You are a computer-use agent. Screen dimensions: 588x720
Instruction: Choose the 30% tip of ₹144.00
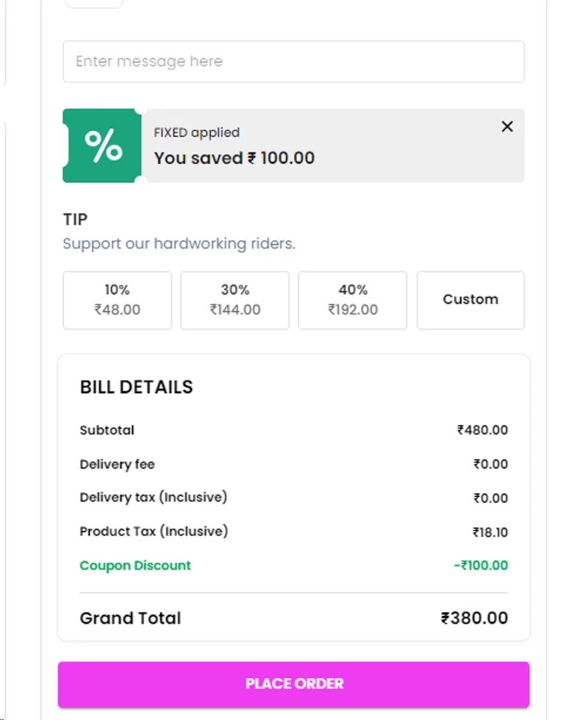(234, 300)
